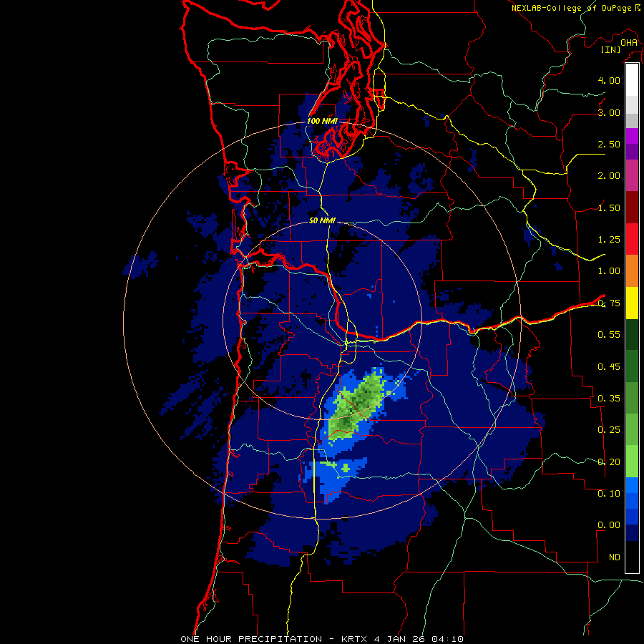Click the '4.00' legend value
This screenshot has width=644, height=644.
point(609,80)
